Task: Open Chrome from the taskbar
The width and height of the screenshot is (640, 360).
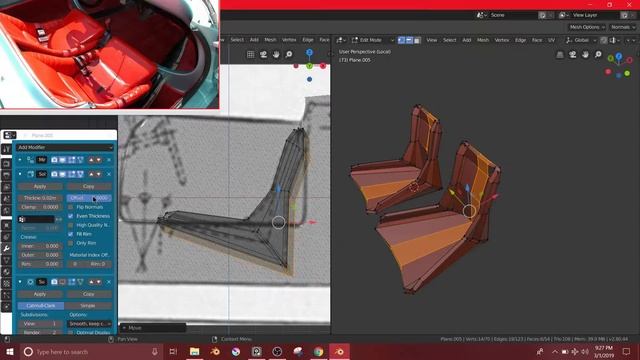Action: [318, 351]
